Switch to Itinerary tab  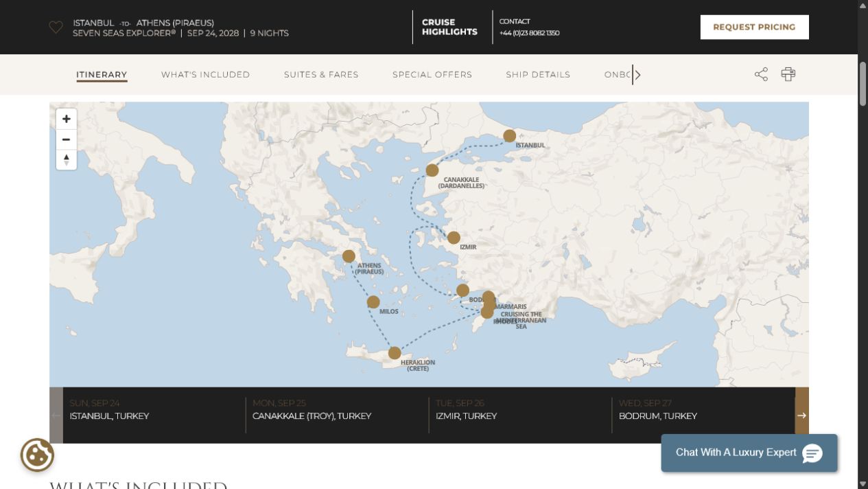[102, 75]
